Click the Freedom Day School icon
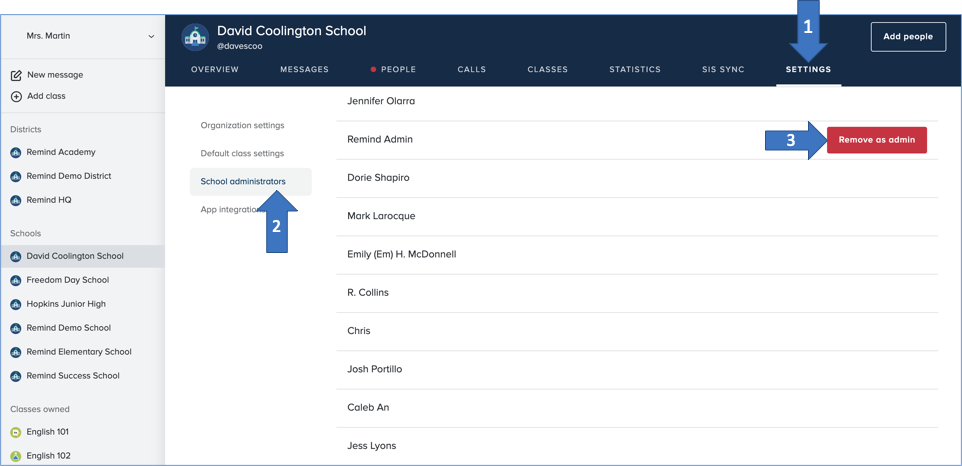The width and height of the screenshot is (962, 466). tap(16, 280)
